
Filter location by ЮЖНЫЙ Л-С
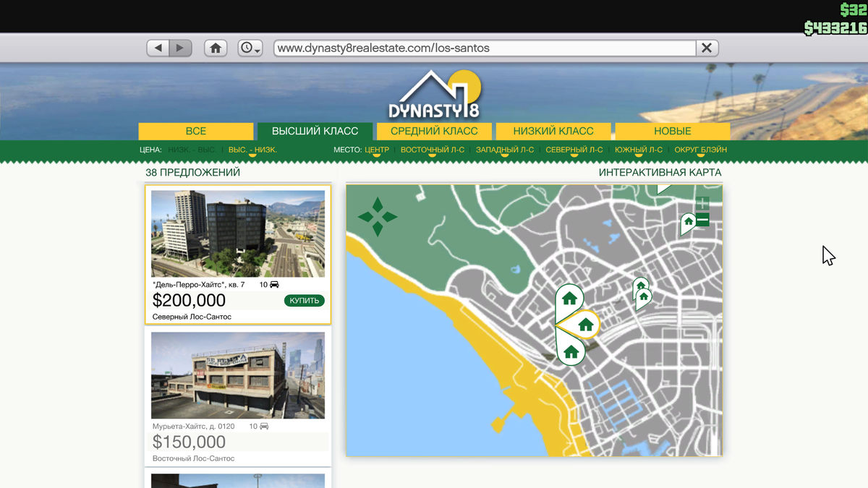pos(639,150)
